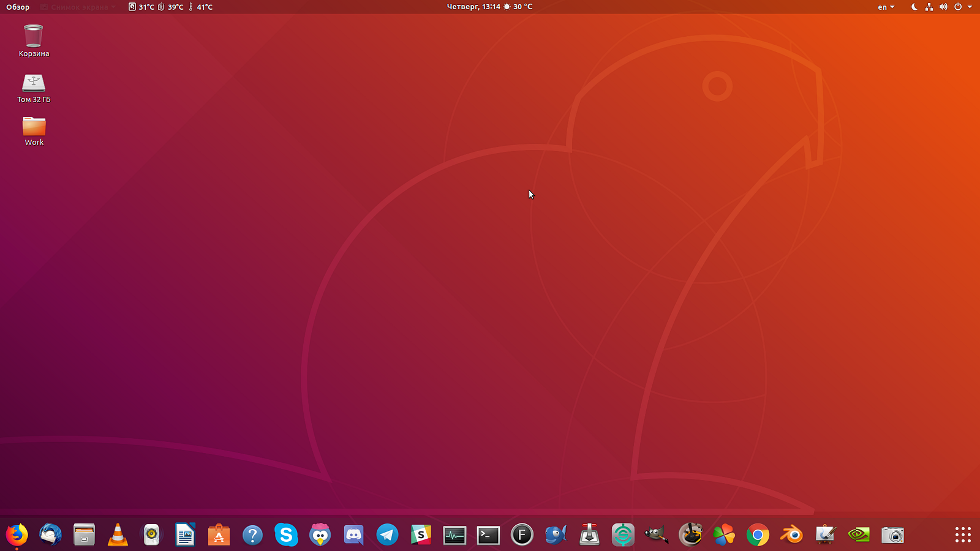Open NVIDIA settings icon

[859, 535]
